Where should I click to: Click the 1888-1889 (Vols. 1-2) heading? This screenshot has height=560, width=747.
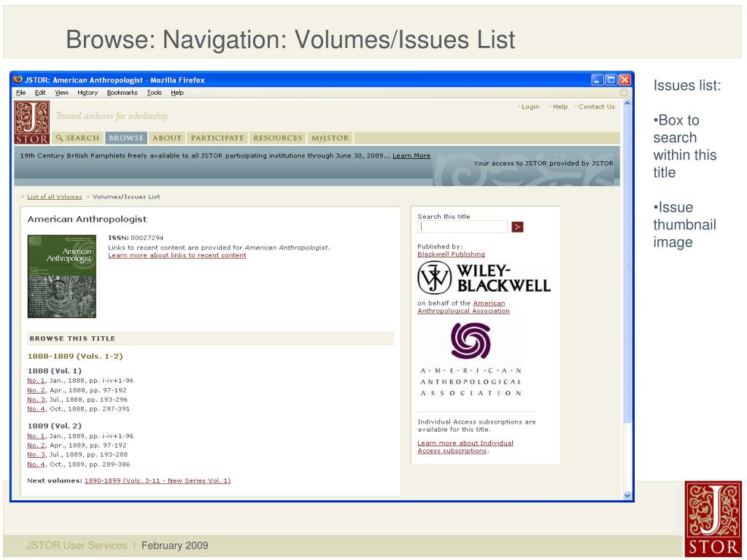point(75,356)
